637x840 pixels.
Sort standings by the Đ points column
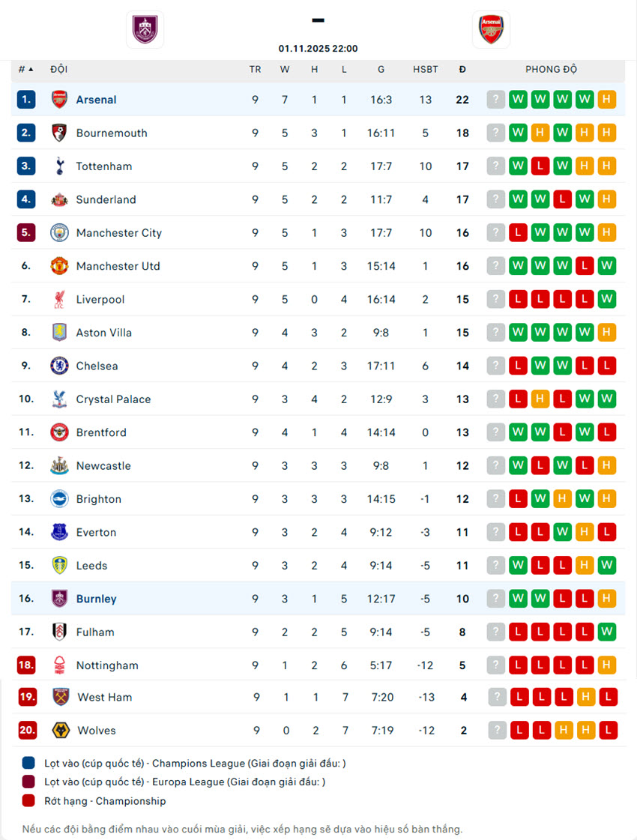pos(462,70)
